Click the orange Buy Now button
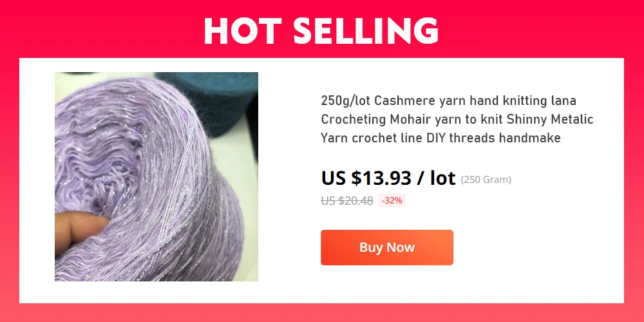 [387, 247]
